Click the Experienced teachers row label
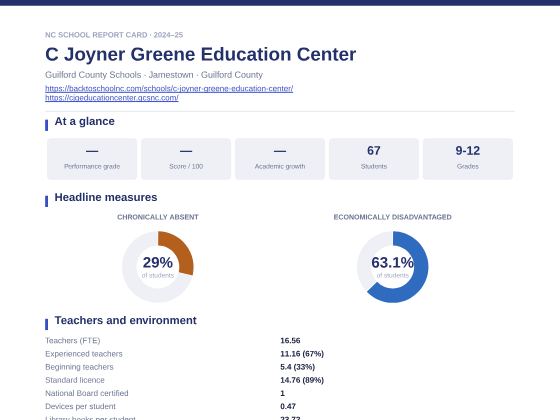 [x=84, y=354]
